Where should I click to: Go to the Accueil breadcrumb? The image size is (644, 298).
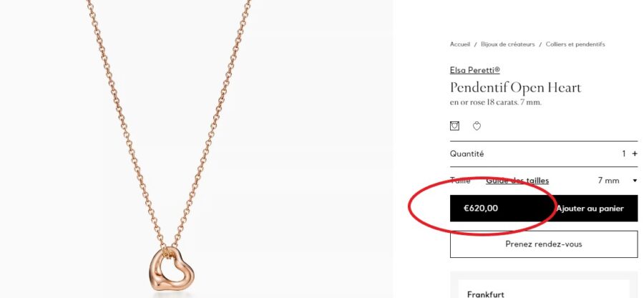pyautogui.click(x=459, y=44)
